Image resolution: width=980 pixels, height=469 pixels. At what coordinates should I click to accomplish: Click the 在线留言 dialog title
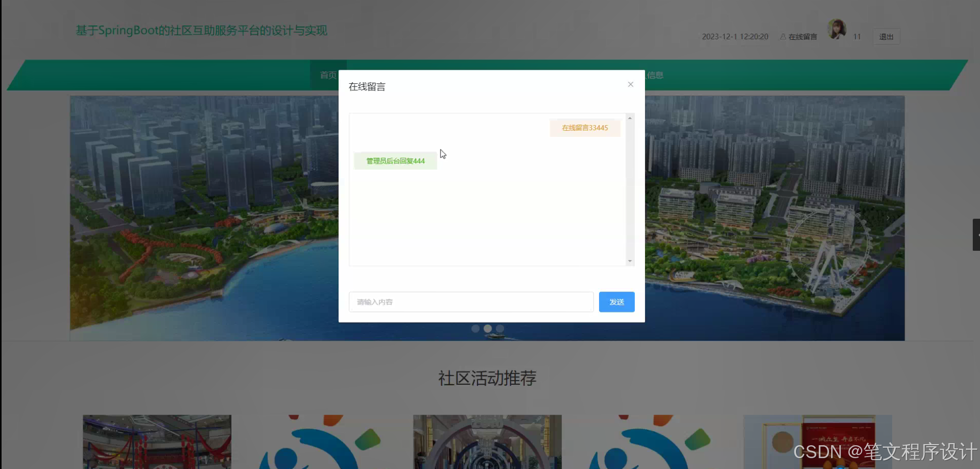point(367,87)
